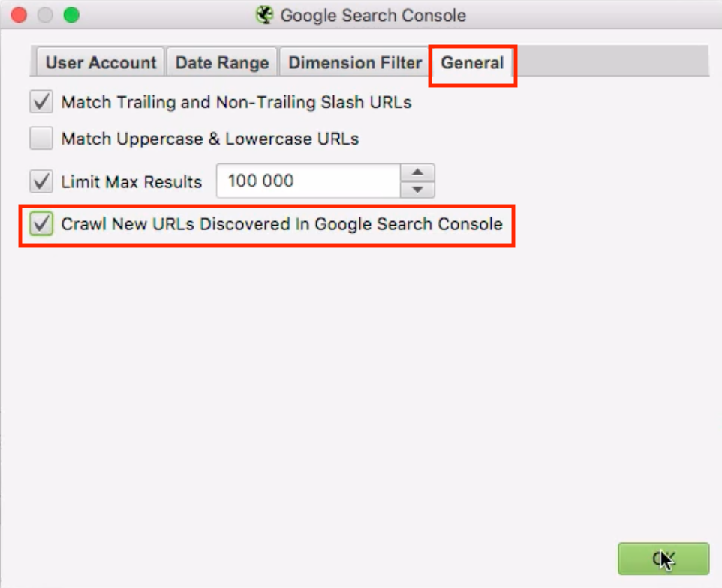Uncheck Match Trailing and Non-Trailing Slash URLs
Viewport: 722px width, 588px height.
click(41, 102)
